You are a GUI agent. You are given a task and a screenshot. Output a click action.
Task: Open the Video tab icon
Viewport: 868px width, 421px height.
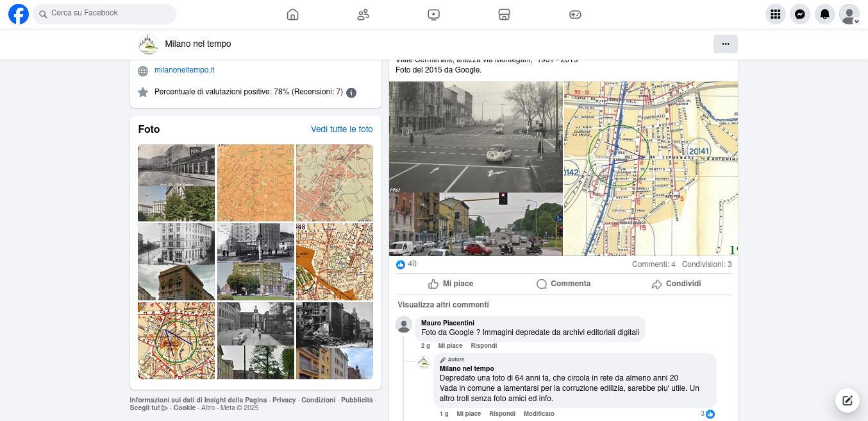[434, 14]
